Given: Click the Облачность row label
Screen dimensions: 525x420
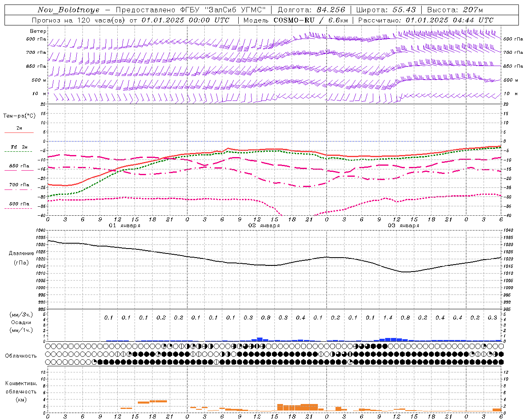Looking at the screenshot, I should [x=21, y=356].
